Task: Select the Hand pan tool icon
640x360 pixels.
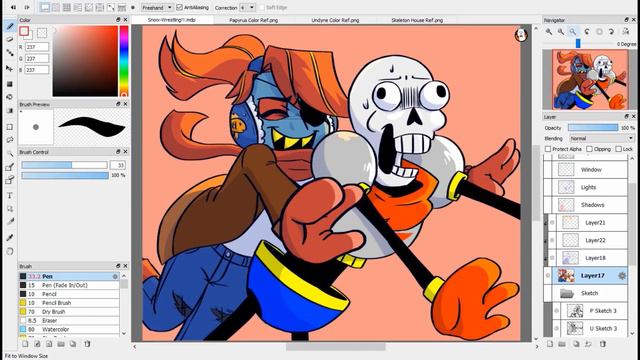Action: (10, 251)
